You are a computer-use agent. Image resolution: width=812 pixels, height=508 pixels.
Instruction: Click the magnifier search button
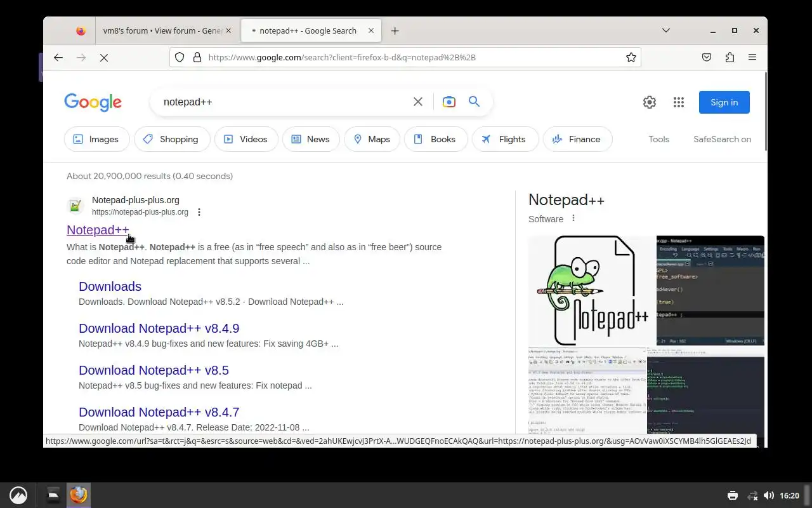pyautogui.click(x=474, y=102)
